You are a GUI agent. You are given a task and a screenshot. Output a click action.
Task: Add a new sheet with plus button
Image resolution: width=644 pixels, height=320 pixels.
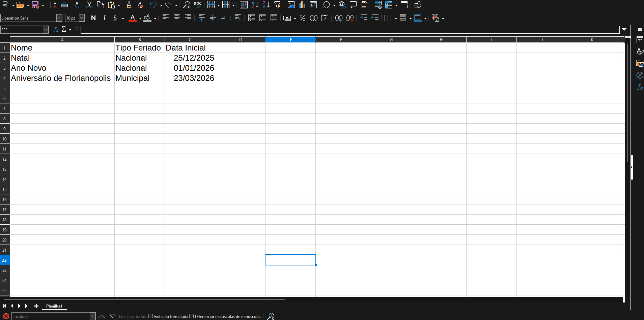[x=36, y=306]
